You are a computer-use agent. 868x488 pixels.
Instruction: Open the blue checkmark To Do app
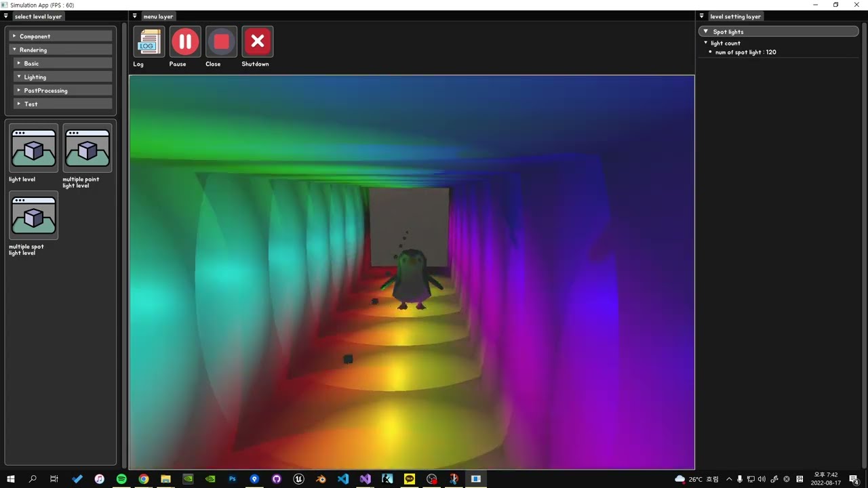[77, 479]
